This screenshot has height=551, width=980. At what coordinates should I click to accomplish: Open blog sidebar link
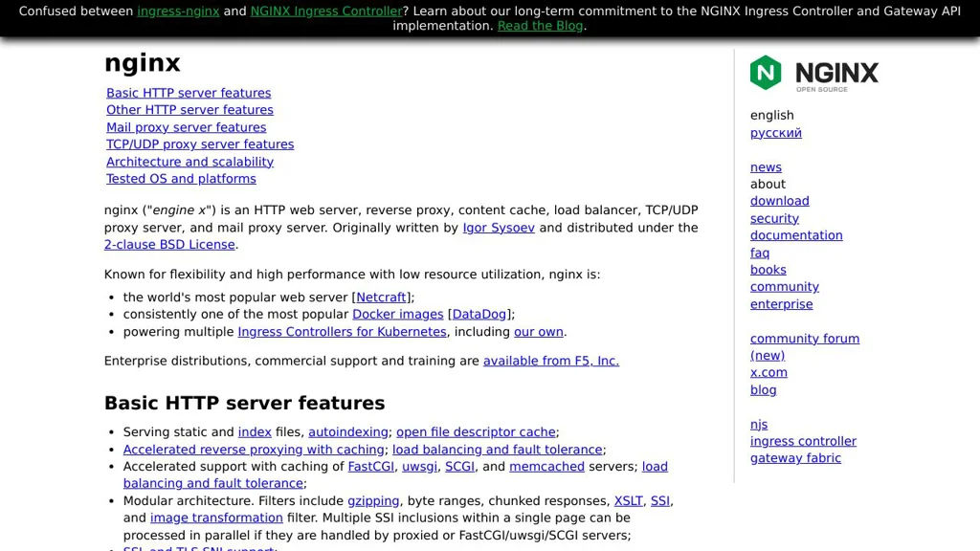pos(763,389)
